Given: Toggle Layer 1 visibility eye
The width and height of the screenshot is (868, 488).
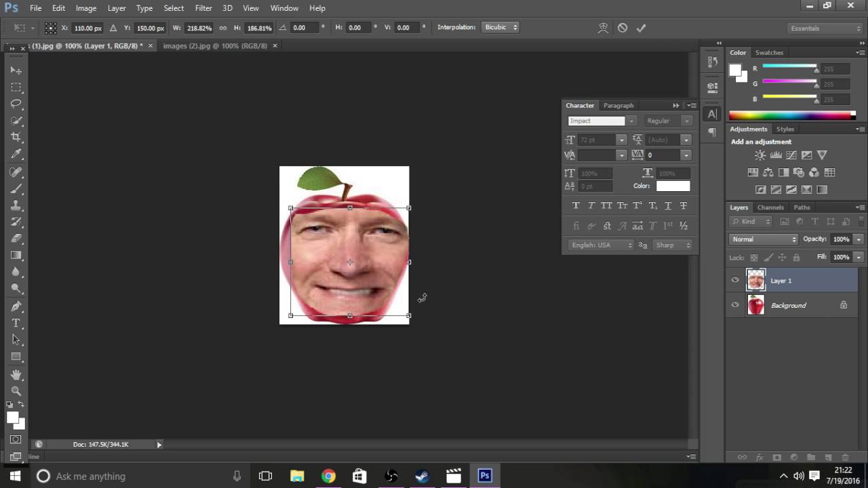Looking at the screenshot, I should pyautogui.click(x=735, y=281).
